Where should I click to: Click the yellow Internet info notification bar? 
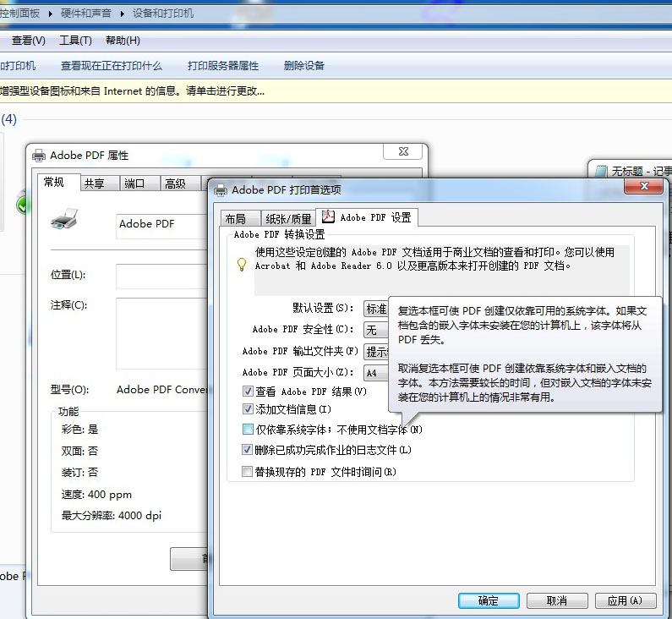coord(336,90)
